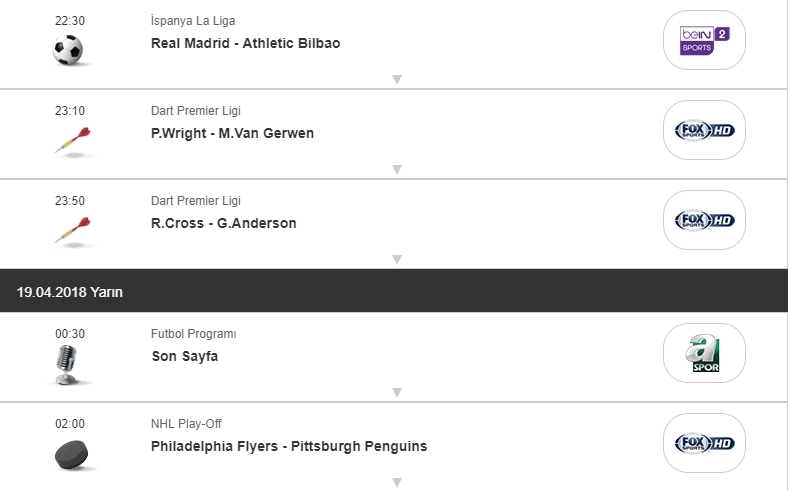Click the soccer ball icon for Real Madrid match
790x491 pixels.
tap(69, 50)
